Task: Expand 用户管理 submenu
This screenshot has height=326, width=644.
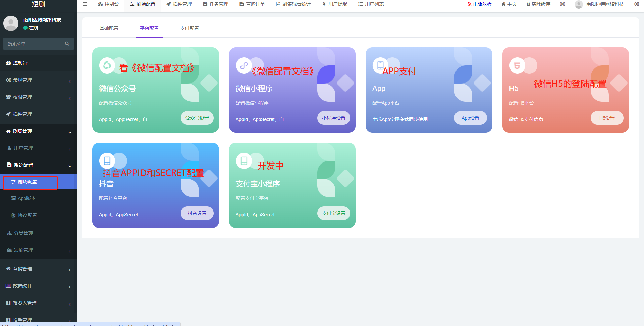Action: coord(39,148)
